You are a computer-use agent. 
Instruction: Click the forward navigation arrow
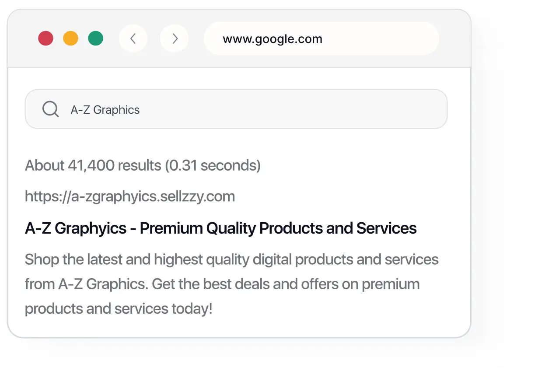[174, 38]
